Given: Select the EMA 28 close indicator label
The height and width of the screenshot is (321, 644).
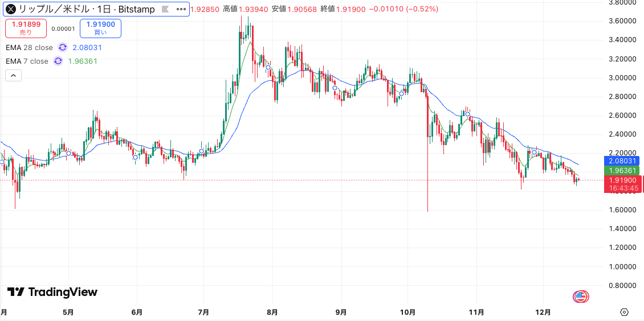Looking at the screenshot, I should tap(29, 48).
